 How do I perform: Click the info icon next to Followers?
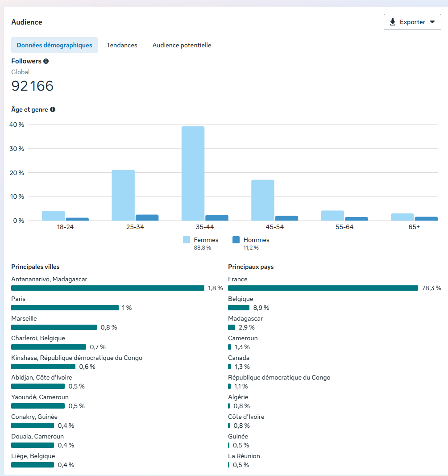click(x=46, y=61)
